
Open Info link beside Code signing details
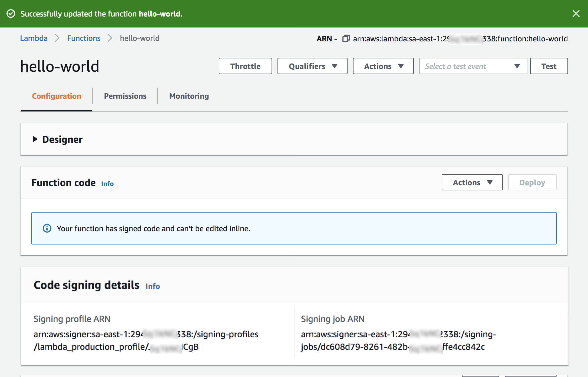tap(153, 286)
